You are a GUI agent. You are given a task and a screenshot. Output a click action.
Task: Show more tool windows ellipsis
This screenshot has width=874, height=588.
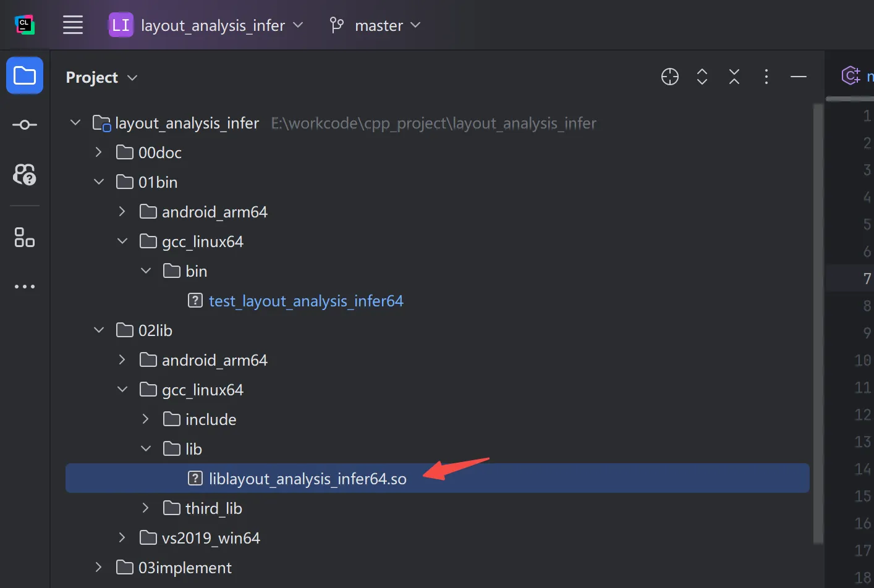pos(25,287)
